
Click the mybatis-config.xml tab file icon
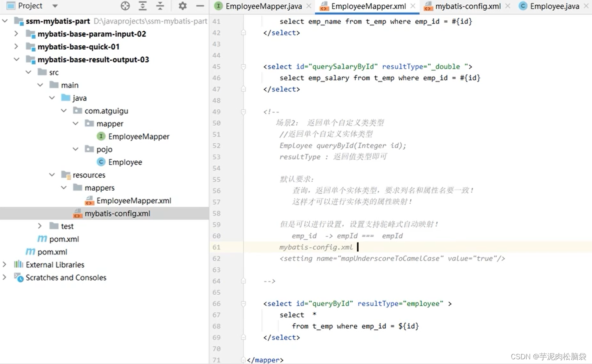coord(428,6)
